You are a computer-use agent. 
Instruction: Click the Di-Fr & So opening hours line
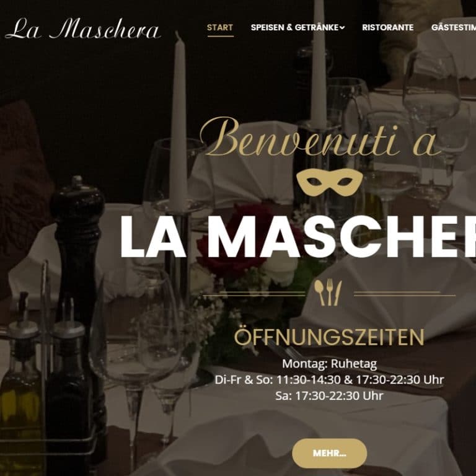[329, 379]
